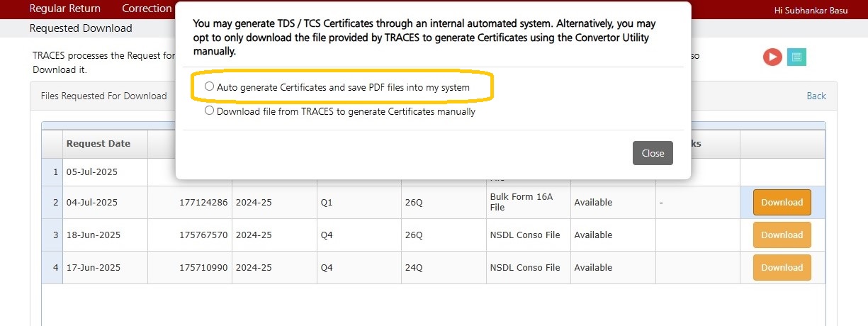Screen dimensions: 868x326
Task: Click the 18-Jun-2025 request date cell
Action: coord(105,235)
